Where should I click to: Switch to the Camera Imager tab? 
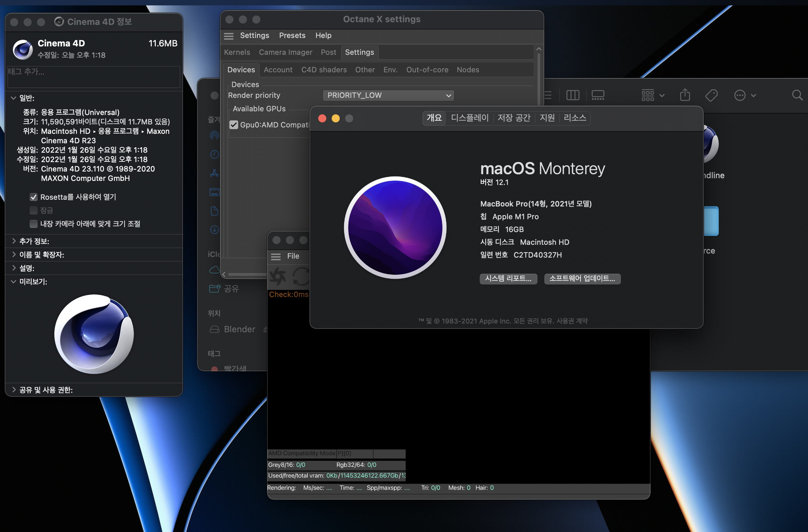[x=286, y=52]
